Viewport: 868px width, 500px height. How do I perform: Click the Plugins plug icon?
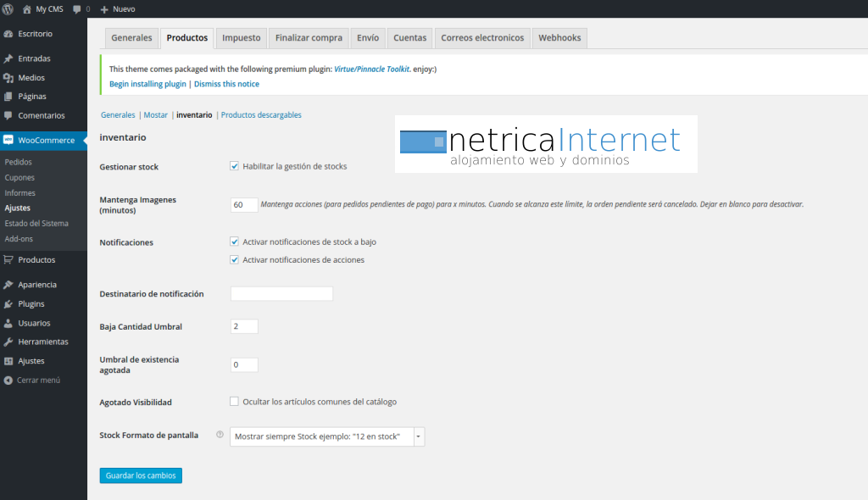[x=8, y=304]
